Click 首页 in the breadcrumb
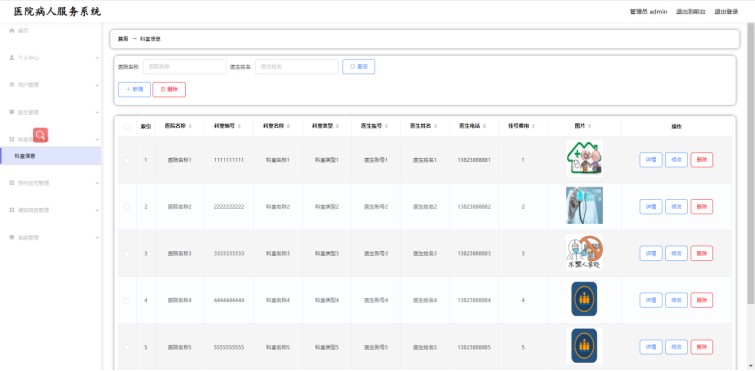The image size is (755, 371). (123, 39)
